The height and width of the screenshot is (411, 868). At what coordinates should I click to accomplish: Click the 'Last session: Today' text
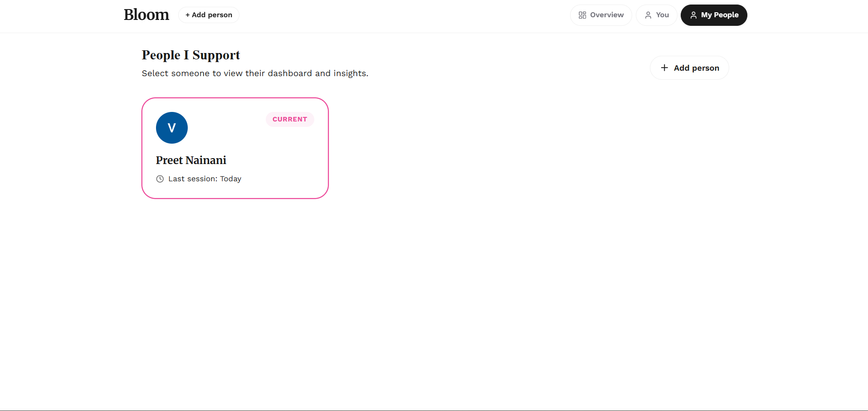point(205,179)
